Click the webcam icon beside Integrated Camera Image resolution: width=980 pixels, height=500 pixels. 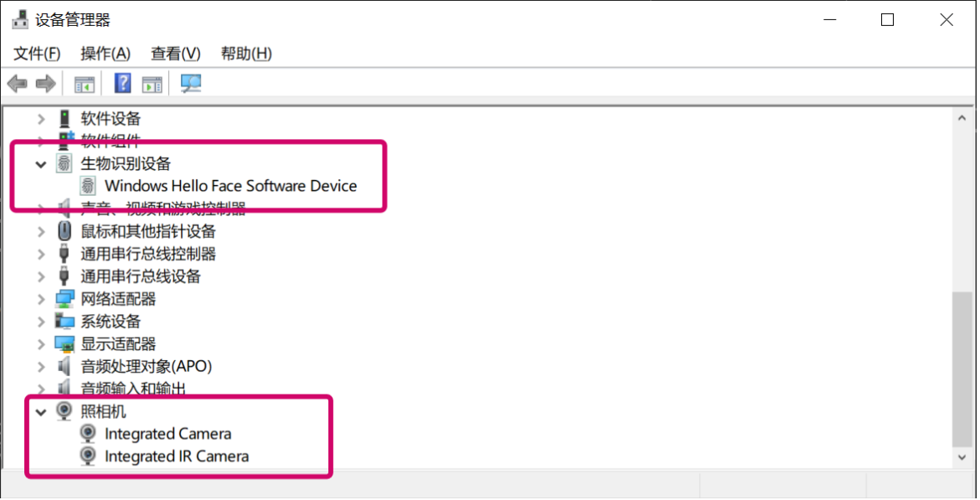[87, 433]
